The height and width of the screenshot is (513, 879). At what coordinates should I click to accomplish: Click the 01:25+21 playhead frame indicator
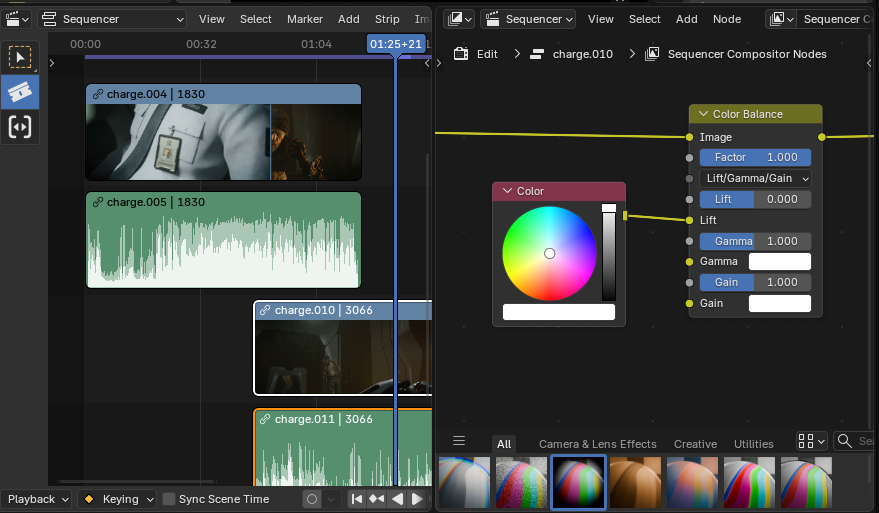(396, 44)
